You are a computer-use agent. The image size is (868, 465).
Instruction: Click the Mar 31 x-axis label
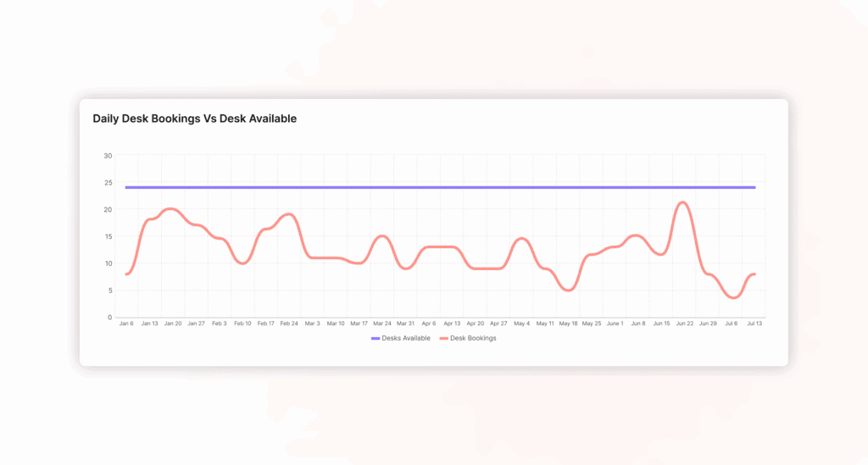click(x=405, y=324)
